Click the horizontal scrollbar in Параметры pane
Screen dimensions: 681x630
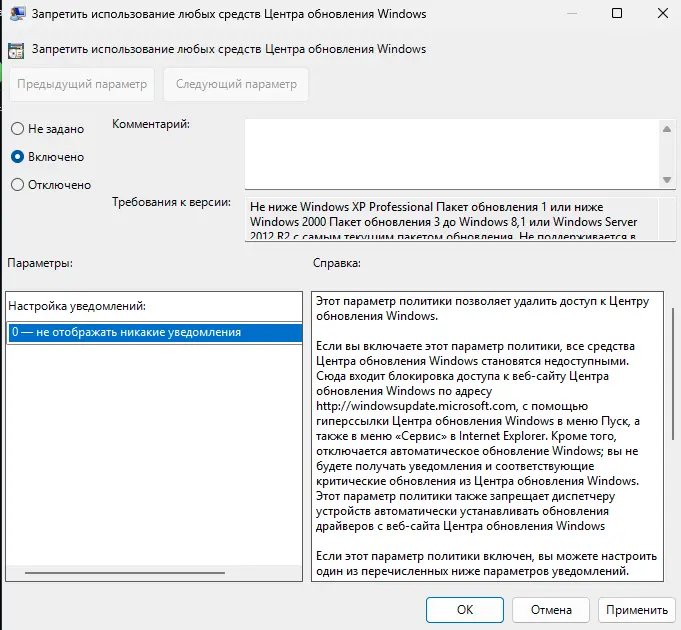point(125,573)
